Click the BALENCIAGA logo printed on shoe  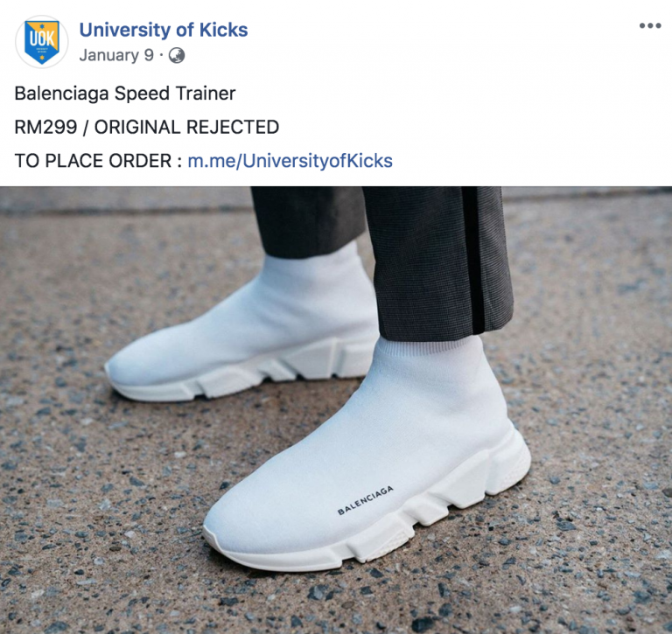[366, 500]
